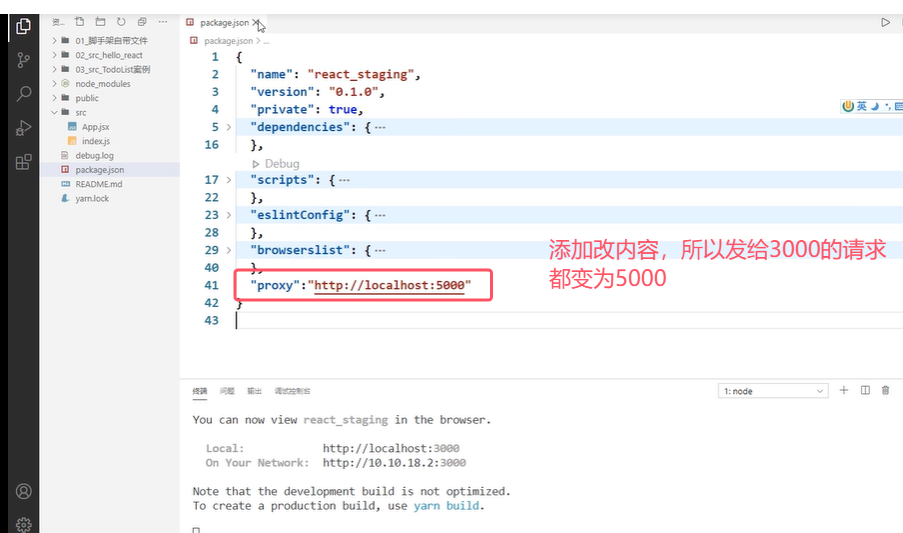
Task: Select the 问题 problems panel tab
Action: point(227,391)
